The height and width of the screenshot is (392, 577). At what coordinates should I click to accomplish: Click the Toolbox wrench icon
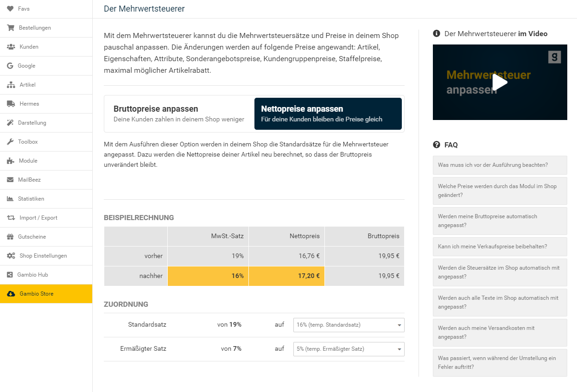click(10, 142)
